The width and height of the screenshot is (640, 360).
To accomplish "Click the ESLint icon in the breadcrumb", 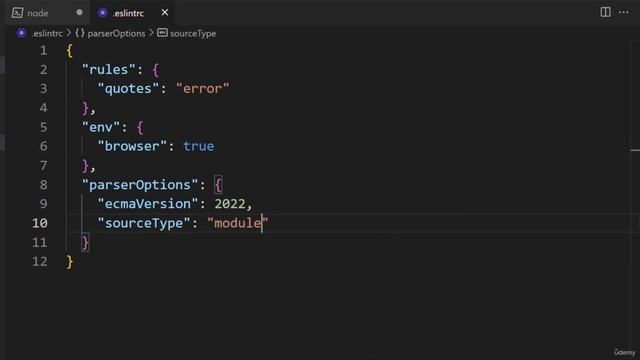I will pyautogui.click(x=22, y=33).
